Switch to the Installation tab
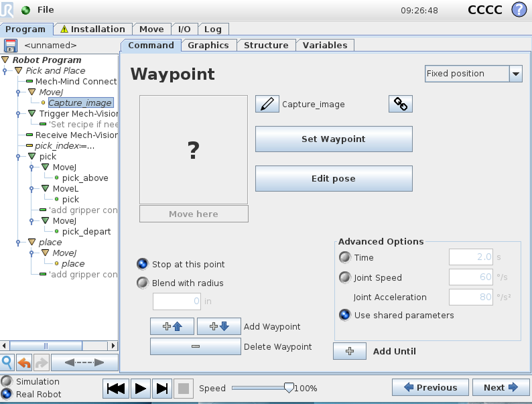Viewport: 532px width, 404px height. tap(92, 29)
